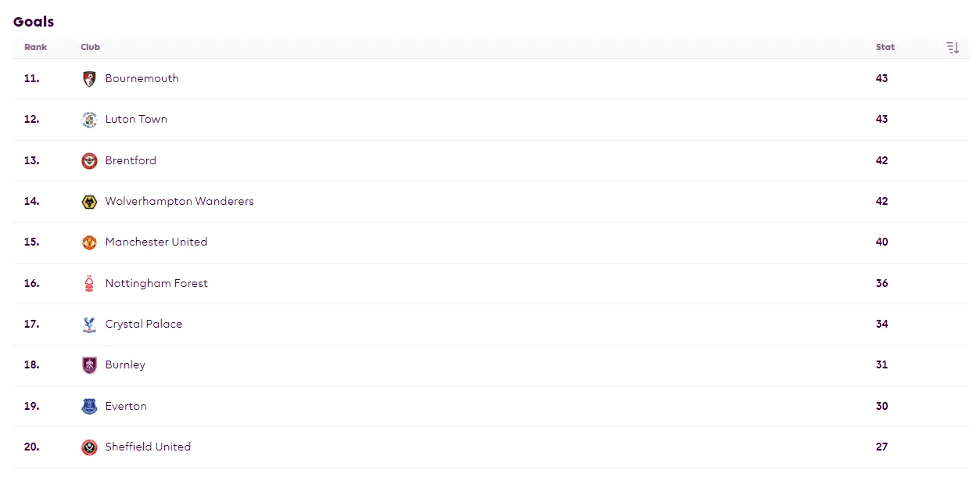Screen dimensions: 980x481
Task: Click the Stat column header
Action: (885, 48)
